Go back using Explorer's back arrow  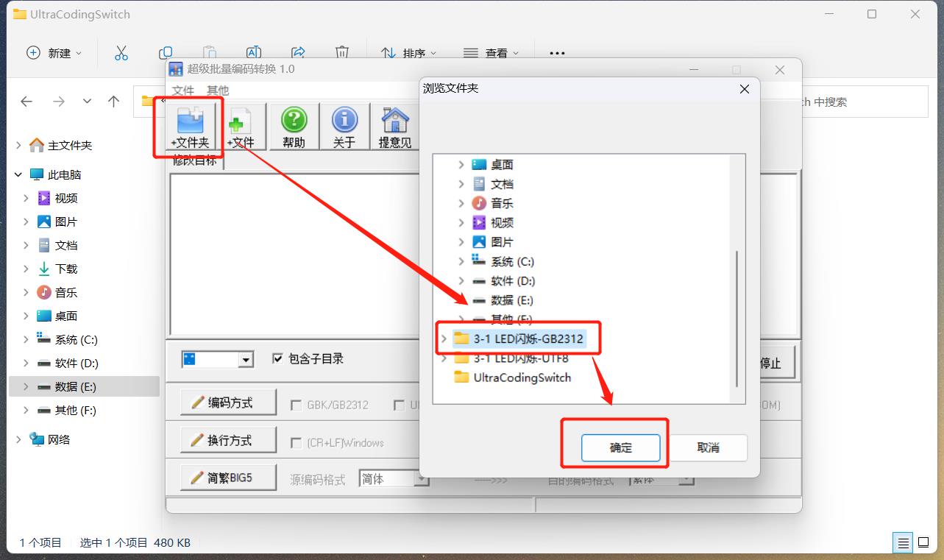(27, 102)
